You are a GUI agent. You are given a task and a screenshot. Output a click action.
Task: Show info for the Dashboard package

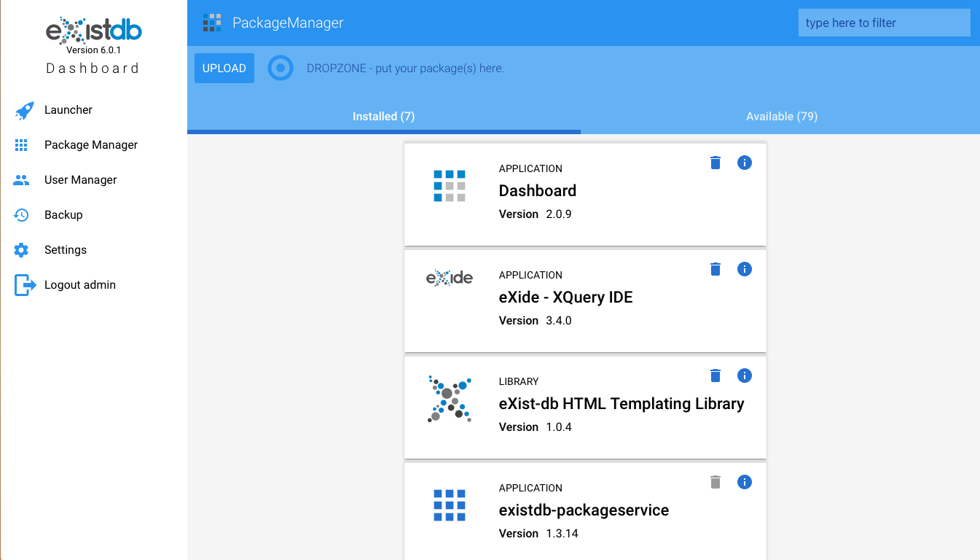[x=744, y=163]
